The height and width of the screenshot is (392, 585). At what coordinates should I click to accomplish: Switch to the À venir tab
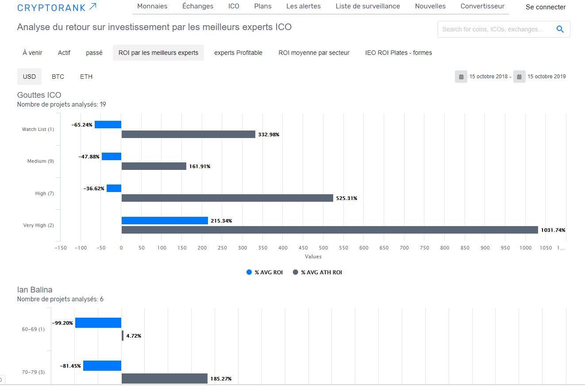(x=33, y=53)
